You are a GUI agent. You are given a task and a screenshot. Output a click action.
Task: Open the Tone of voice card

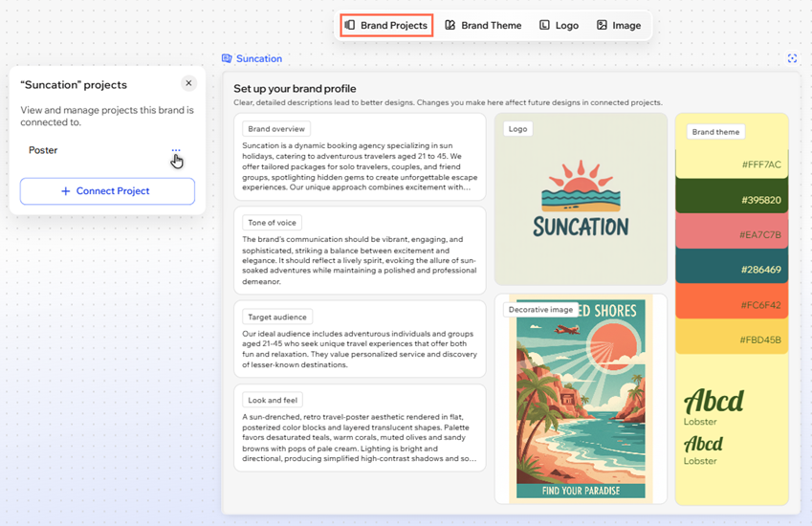point(360,251)
